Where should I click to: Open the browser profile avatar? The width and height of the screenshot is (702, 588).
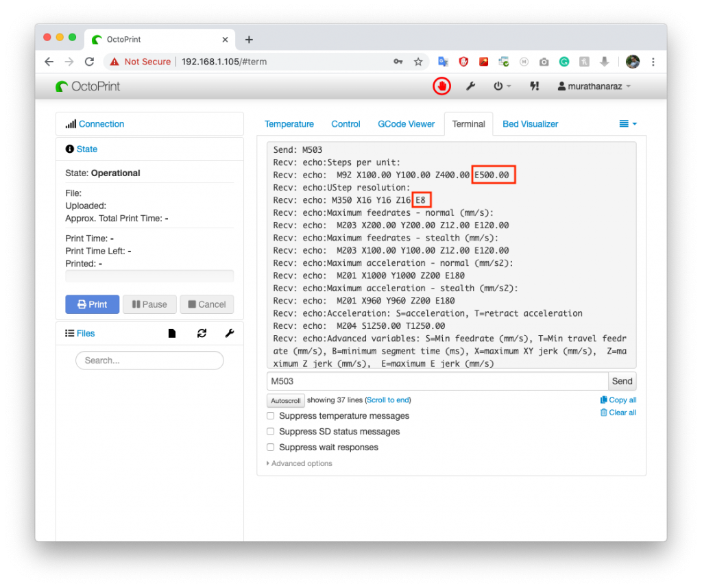point(633,62)
